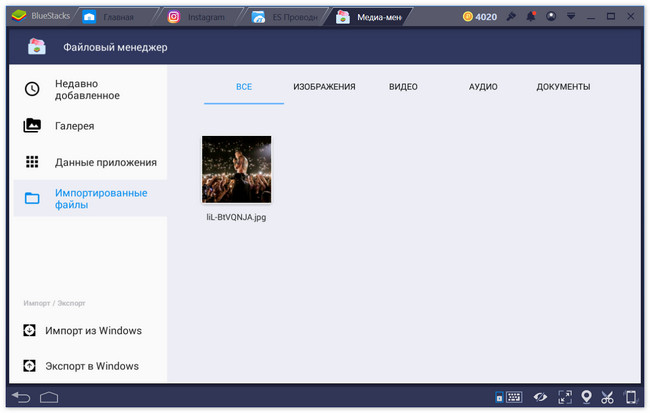Click the Импорт из Windows icon

pos(29,330)
